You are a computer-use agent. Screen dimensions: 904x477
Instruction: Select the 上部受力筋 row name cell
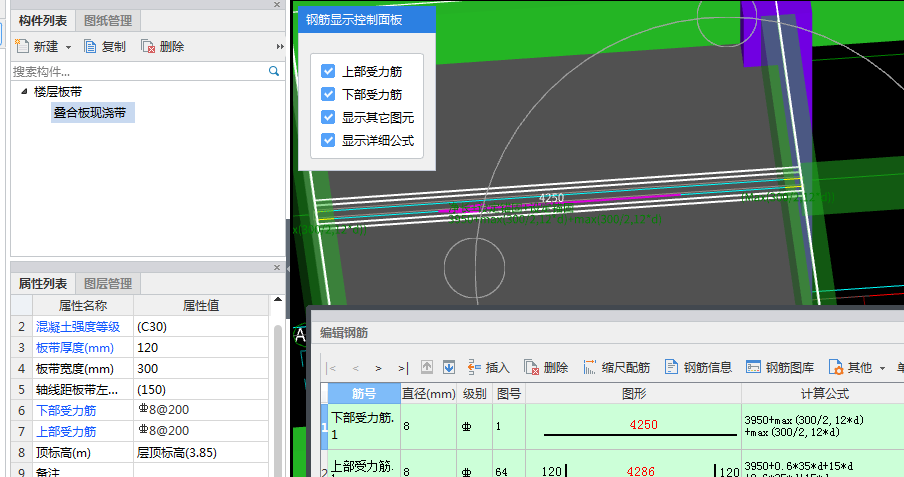pos(364,464)
